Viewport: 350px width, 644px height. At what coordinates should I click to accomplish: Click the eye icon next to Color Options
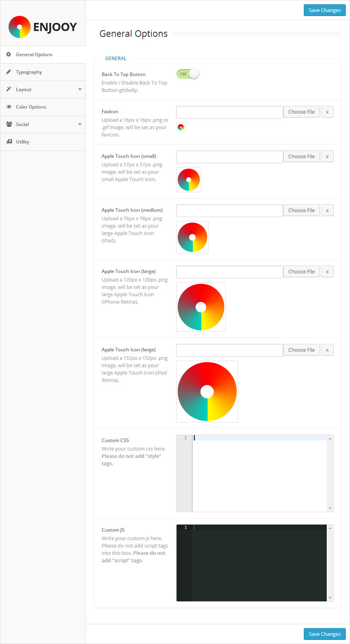tap(9, 107)
